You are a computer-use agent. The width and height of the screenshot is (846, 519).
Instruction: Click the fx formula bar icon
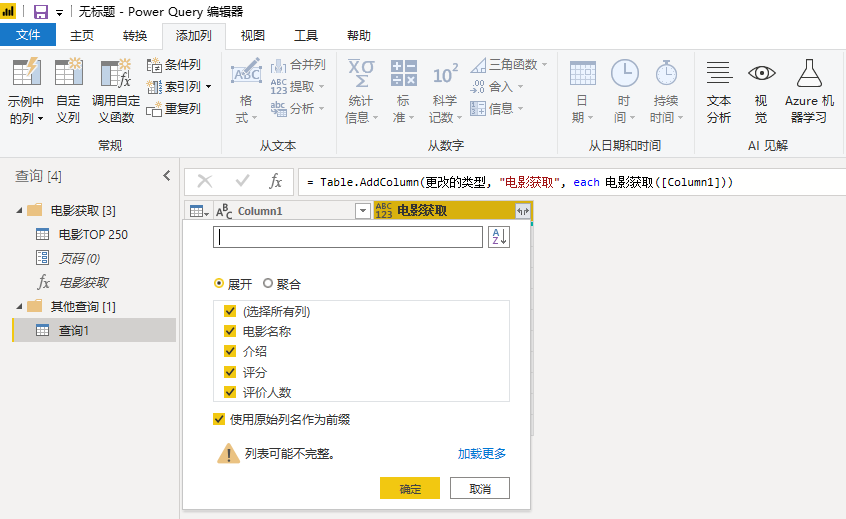pyautogui.click(x=276, y=181)
